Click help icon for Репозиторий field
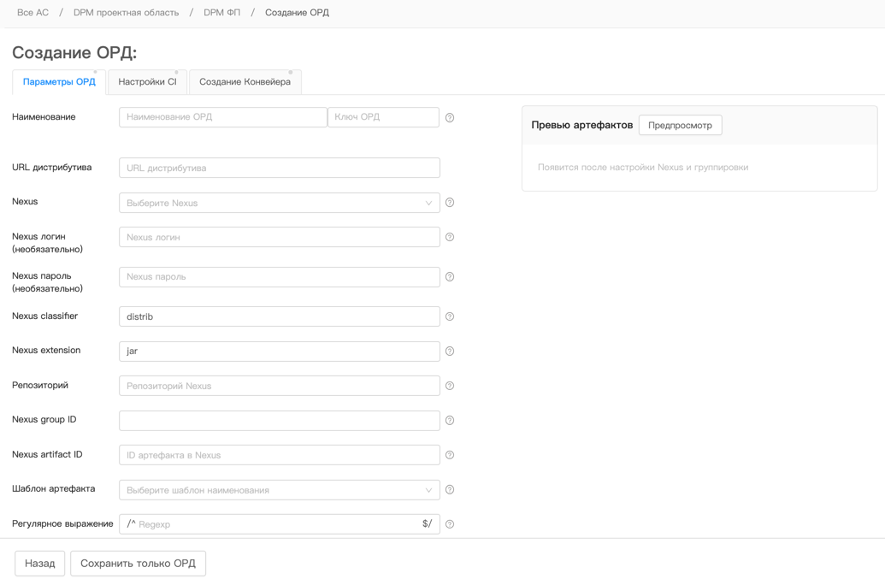This screenshot has height=585, width=885. [450, 386]
